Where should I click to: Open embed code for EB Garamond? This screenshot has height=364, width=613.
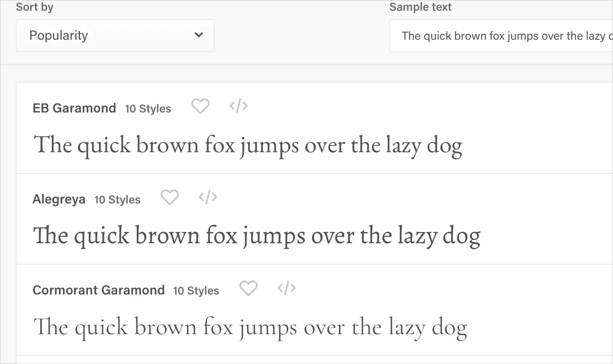239,106
